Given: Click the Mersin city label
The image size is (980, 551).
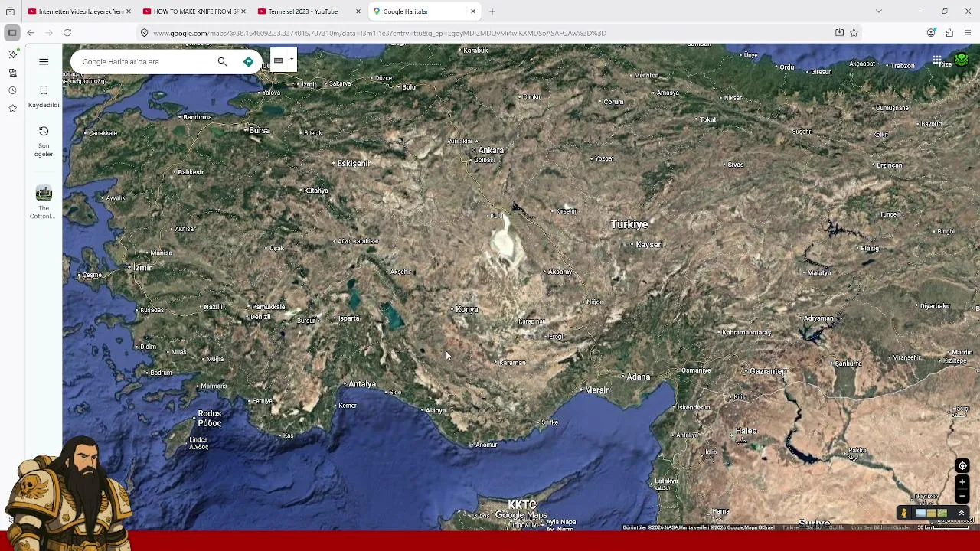Looking at the screenshot, I should point(597,390).
